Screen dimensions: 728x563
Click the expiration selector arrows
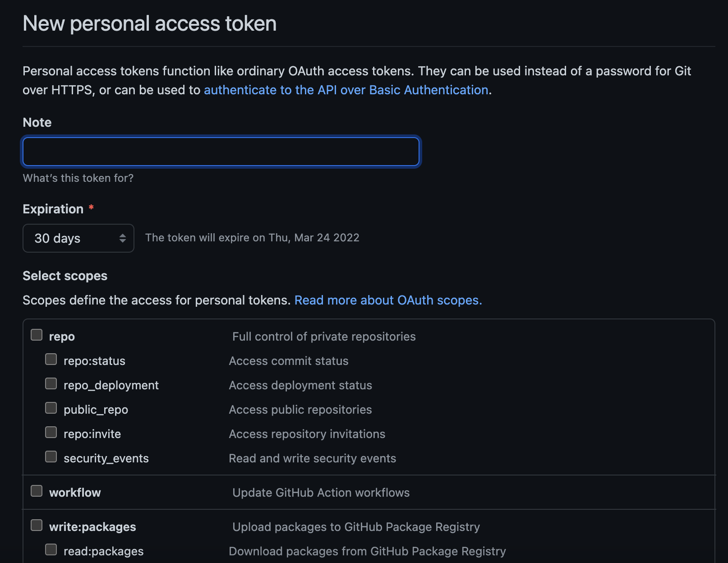click(x=122, y=238)
